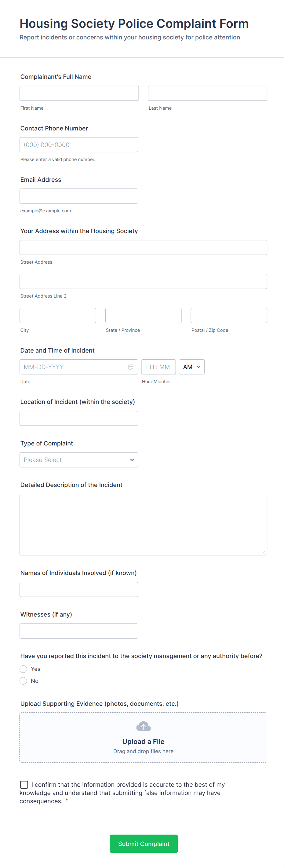Viewport: 284px width, 868px height.
Task: Open the date picker calendar icon
Action: coord(131,367)
